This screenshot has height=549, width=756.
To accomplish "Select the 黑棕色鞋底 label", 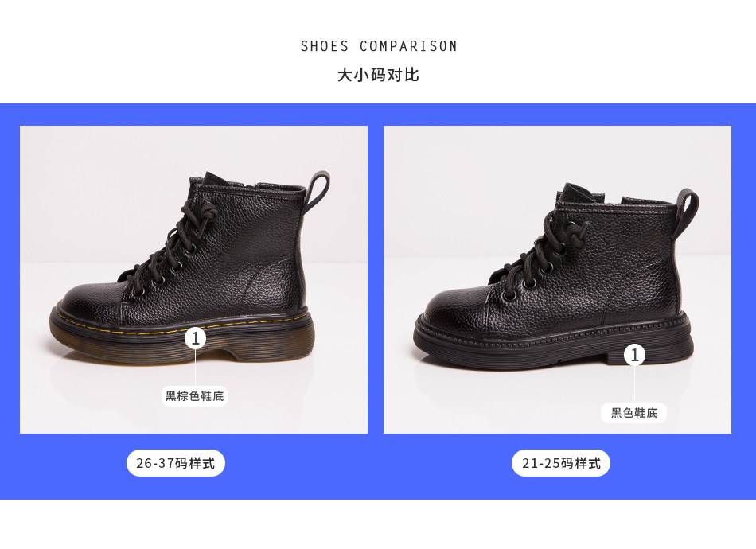I will pos(195,395).
